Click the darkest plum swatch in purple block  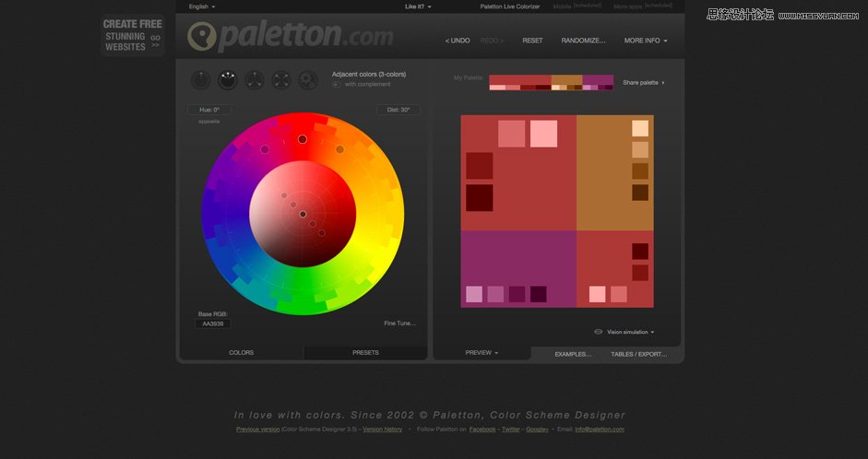coord(539,294)
